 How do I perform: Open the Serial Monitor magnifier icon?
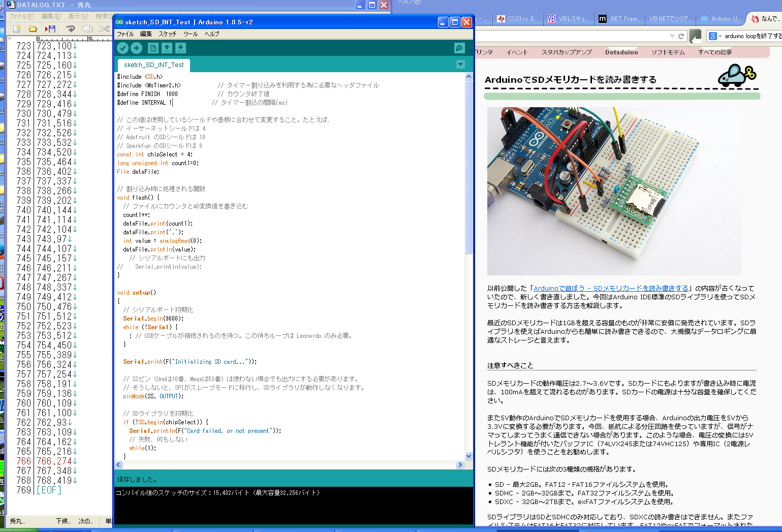click(x=459, y=48)
